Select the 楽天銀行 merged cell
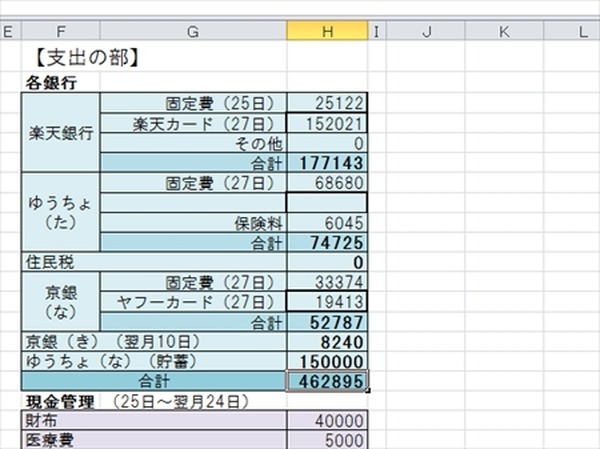Viewport: 600px width, 449px height. pos(61,132)
